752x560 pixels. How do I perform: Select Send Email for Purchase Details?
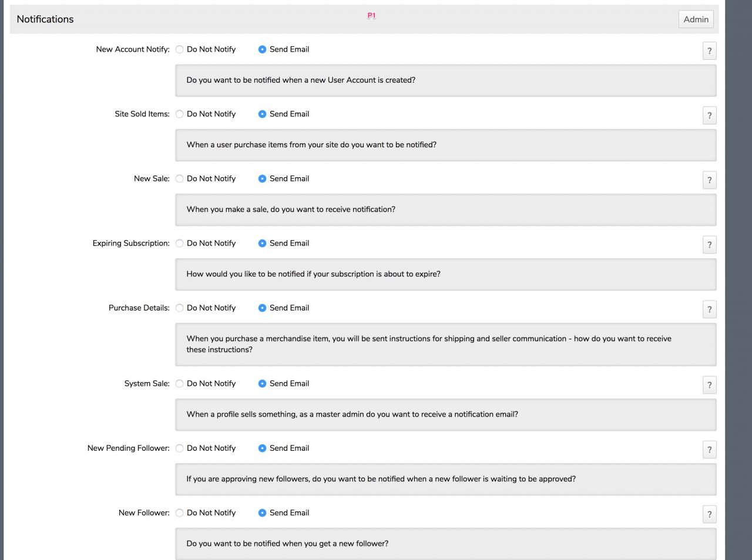coord(263,308)
